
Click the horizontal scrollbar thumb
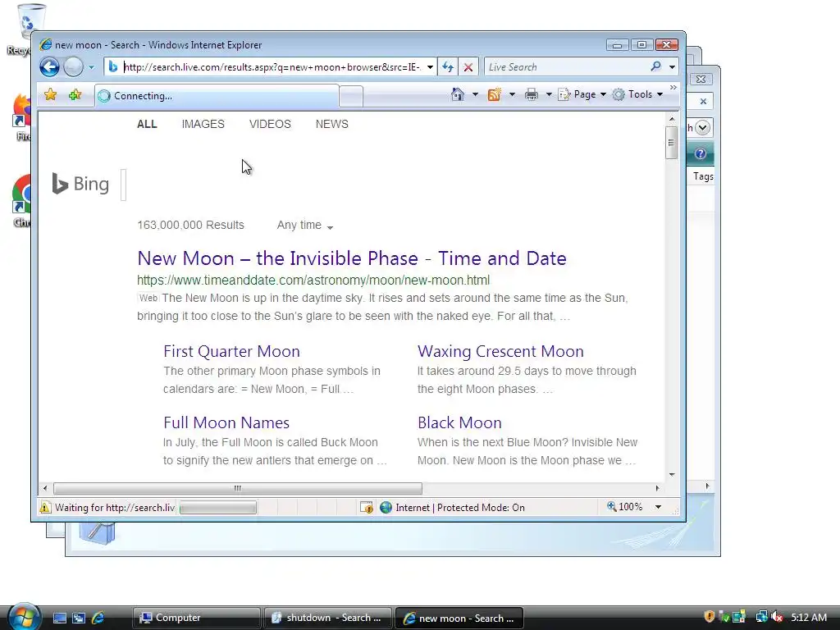pos(237,488)
